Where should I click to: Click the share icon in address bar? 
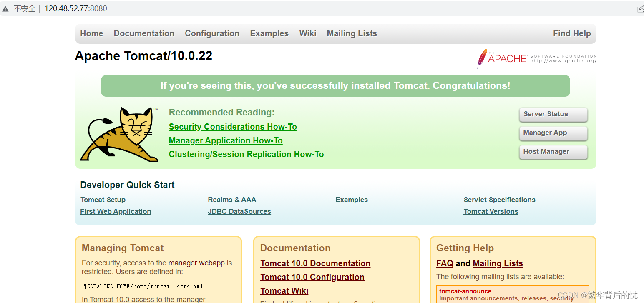click(641, 9)
